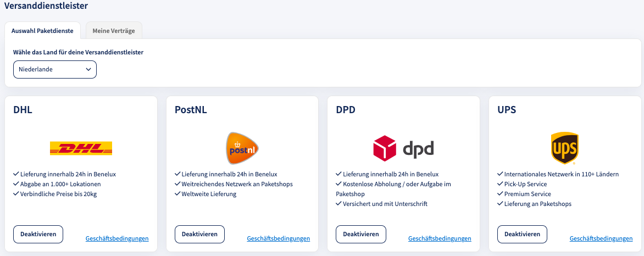Click the DHL logo image
The width and height of the screenshot is (644, 256).
coord(81,148)
